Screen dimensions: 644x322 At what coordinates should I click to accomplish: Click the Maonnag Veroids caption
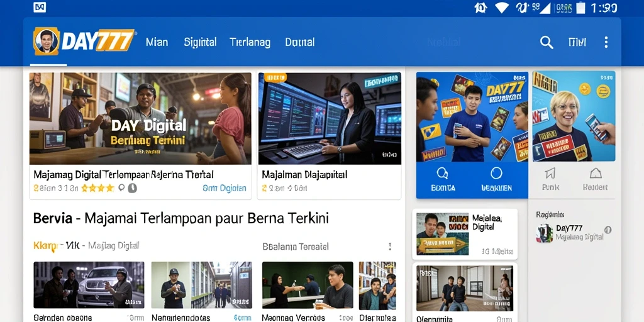(x=293, y=318)
